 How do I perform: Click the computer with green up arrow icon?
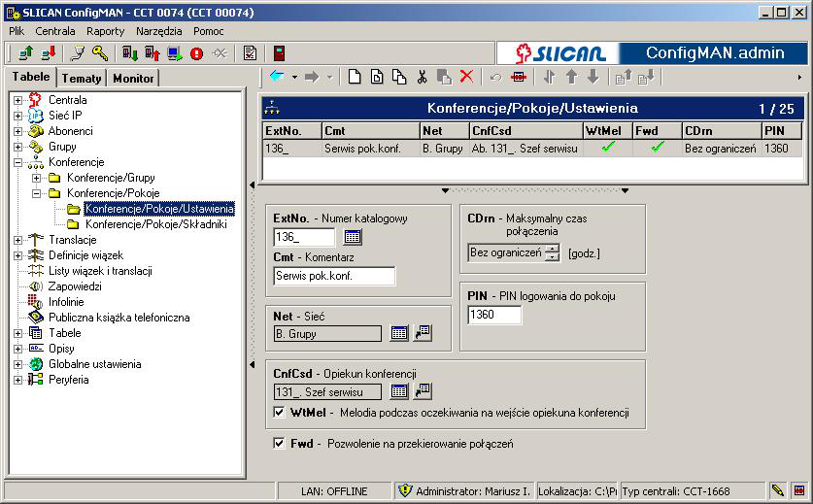pos(25,52)
